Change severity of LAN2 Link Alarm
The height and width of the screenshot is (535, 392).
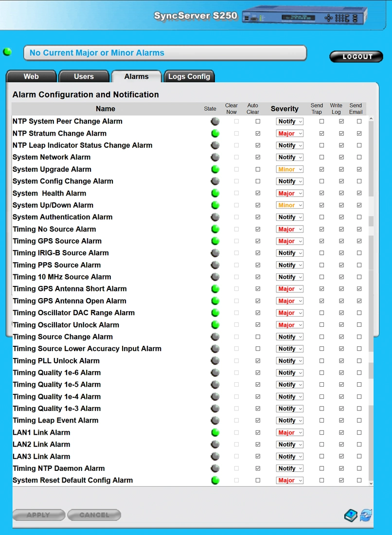tap(290, 445)
